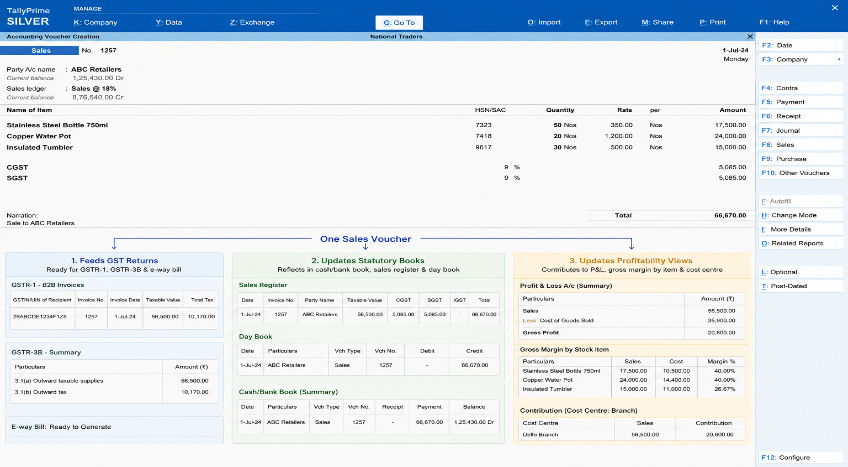The width and height of the screenshot is (848, 467).
Task: Click the Total amount 66,670.00
Action: pos(730,215)
